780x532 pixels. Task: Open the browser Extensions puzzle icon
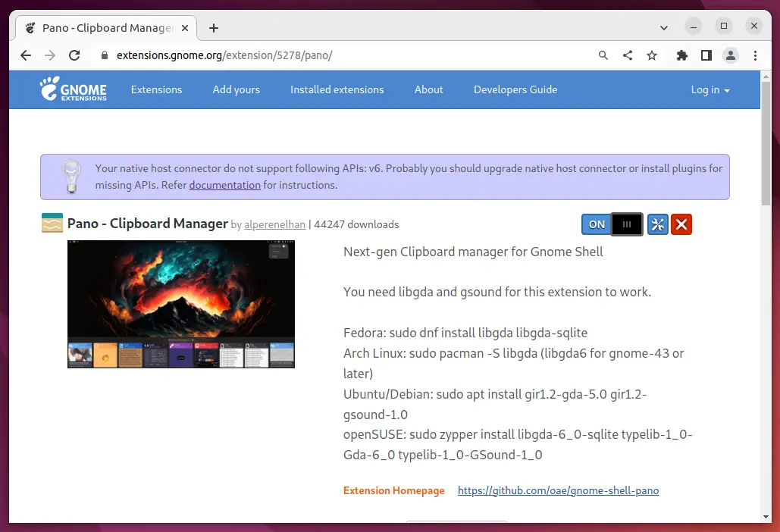(681, 55)
